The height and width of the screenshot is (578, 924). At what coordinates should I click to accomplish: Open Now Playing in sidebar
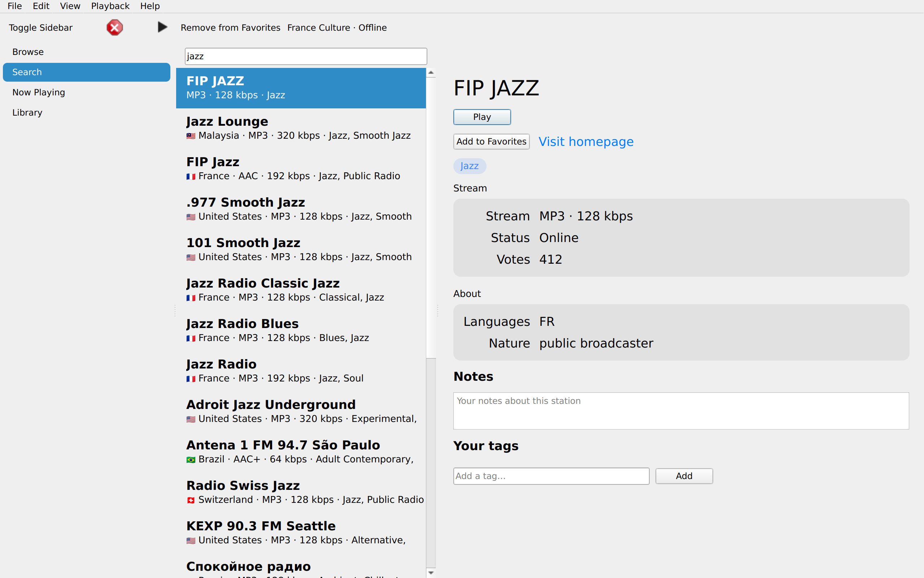click(x=87, y=92)
